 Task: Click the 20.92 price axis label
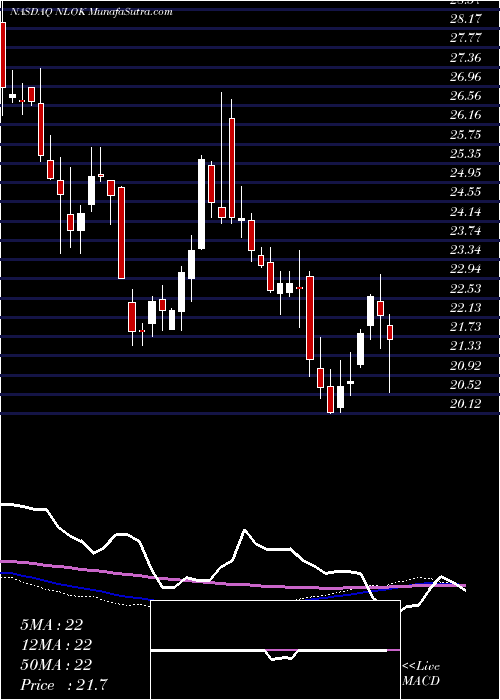click(466, 367)
